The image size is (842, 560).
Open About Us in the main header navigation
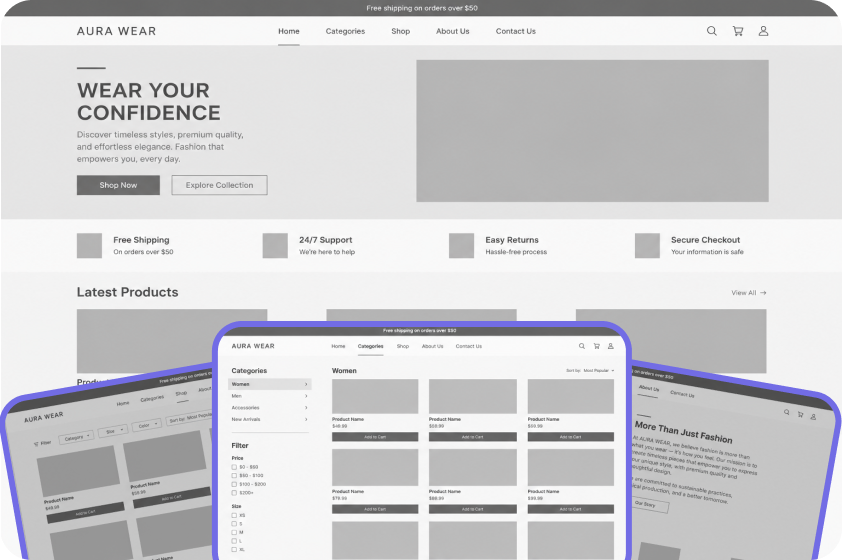point(453,31)
